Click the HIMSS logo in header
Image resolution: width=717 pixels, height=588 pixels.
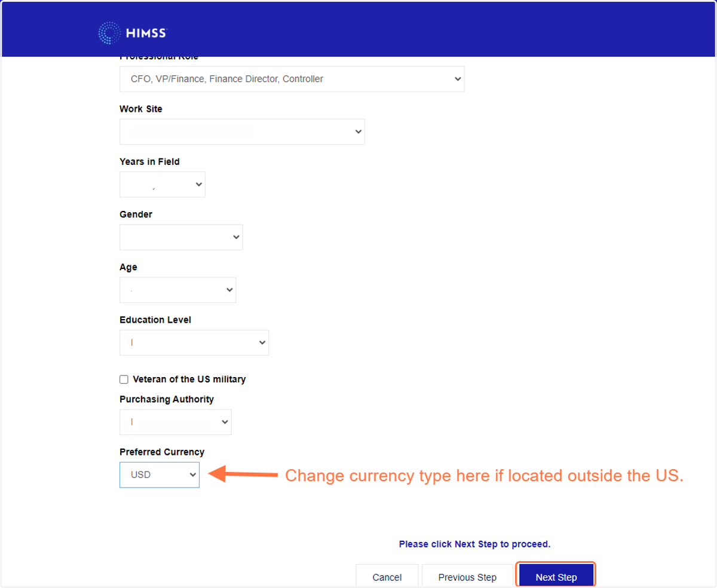(x=133, y=33)
